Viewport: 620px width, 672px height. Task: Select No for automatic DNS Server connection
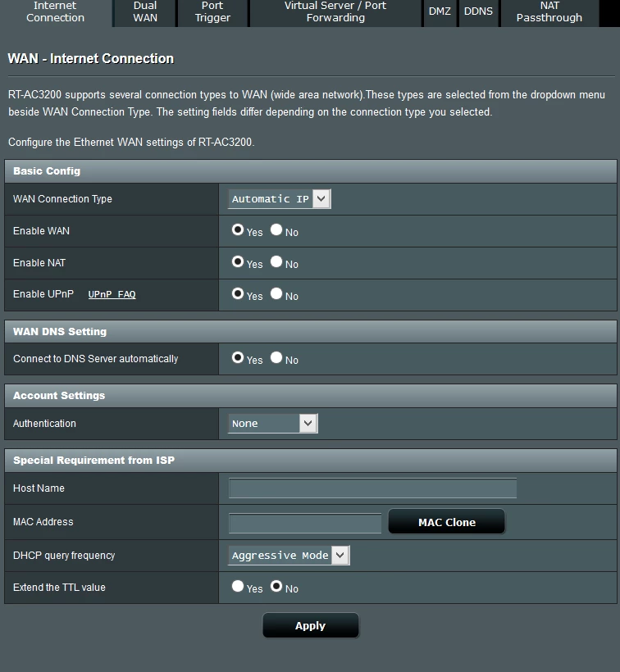(276, 357)
